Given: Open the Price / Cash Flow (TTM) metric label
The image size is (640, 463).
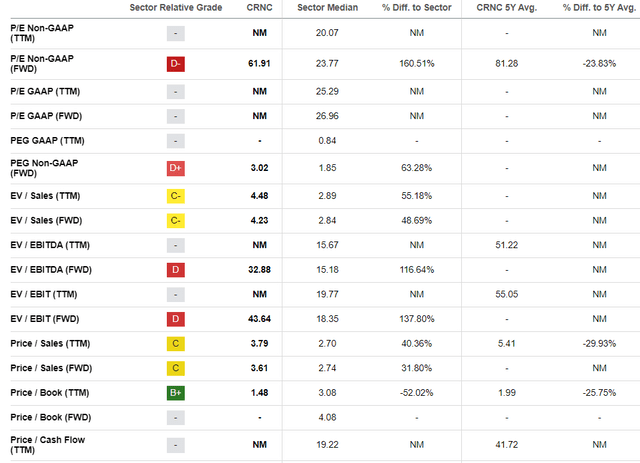Looking at the screenshot, I should coord(48,445).
